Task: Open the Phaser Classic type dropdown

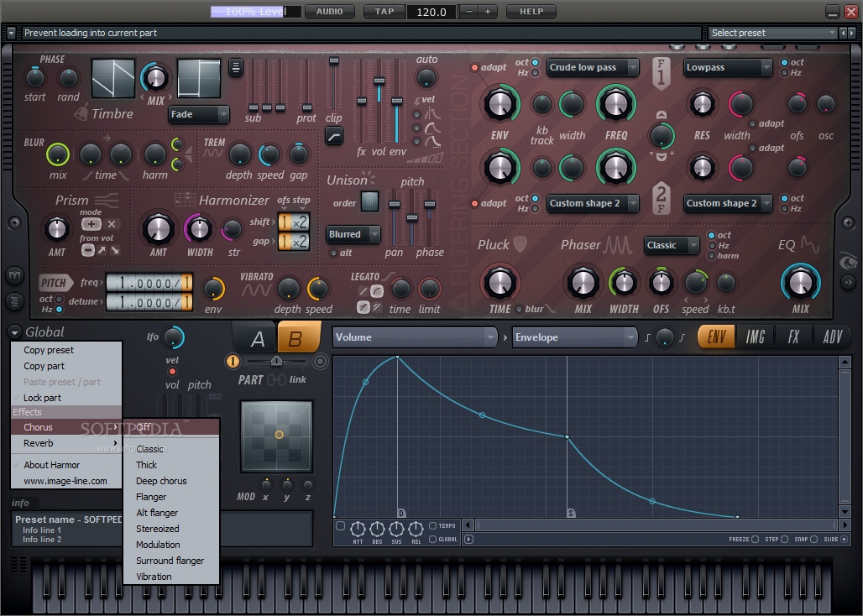Action: (x=671, y=245)
